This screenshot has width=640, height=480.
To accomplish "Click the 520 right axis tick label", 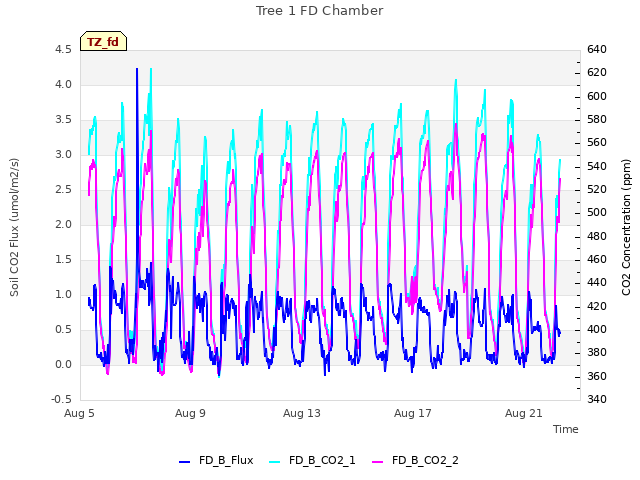I will coord(597,189).
